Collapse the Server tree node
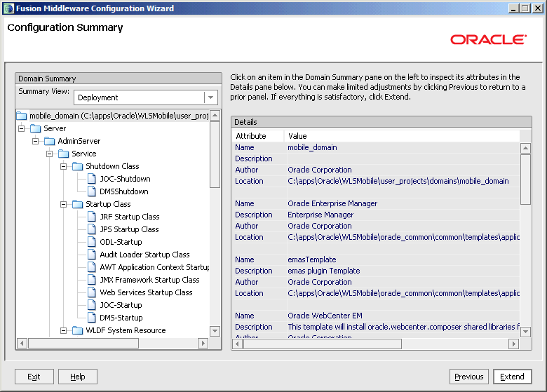 click(x=22, y=128)
